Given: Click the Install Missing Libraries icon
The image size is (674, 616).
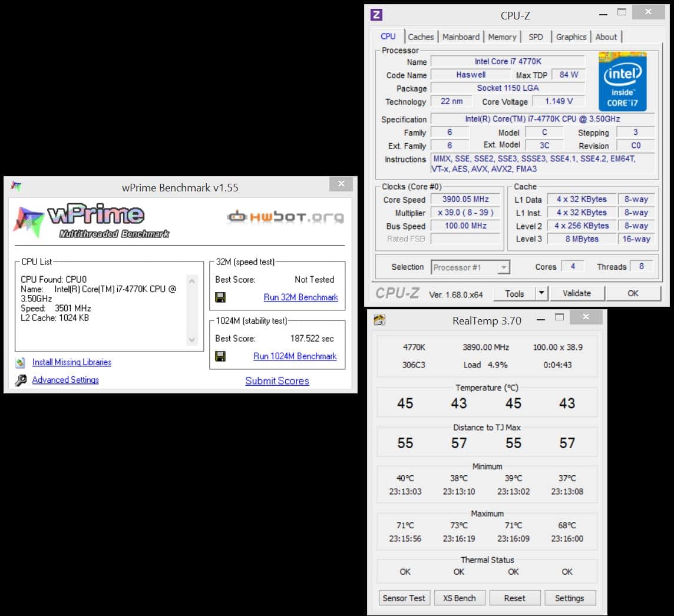Looking at the screenshot, I should point(21,362).
